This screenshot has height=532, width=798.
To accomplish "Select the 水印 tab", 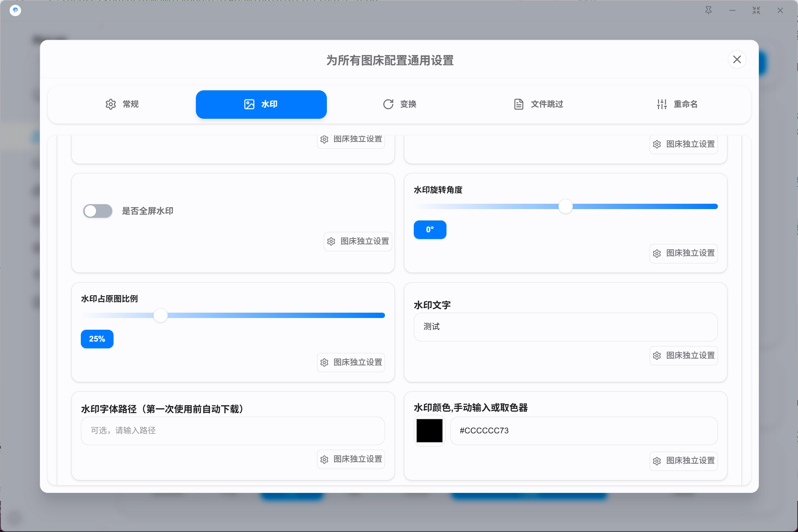I will coord(261,104).
